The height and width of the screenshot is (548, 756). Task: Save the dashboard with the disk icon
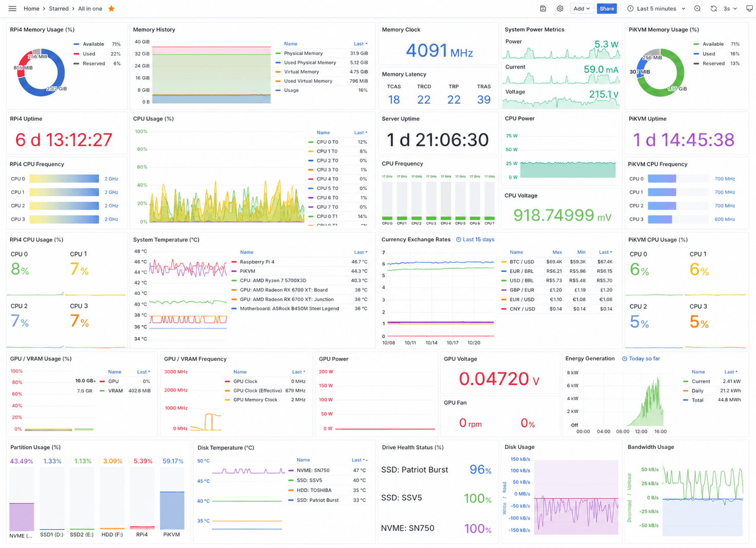pos(543,9)
